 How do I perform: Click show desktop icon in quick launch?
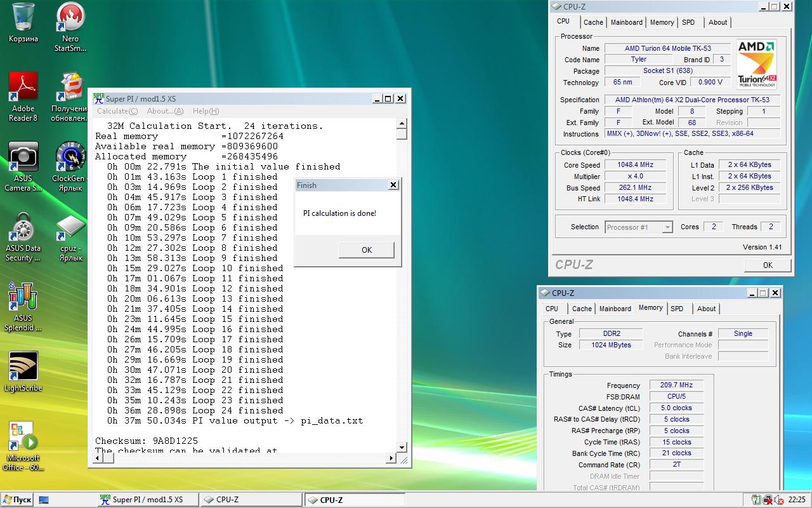point(44,500)
